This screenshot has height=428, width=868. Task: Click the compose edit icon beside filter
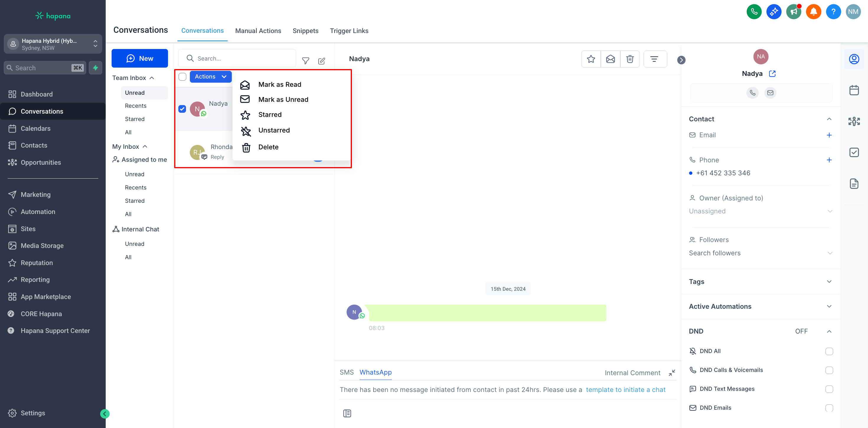tap(322, 61)
